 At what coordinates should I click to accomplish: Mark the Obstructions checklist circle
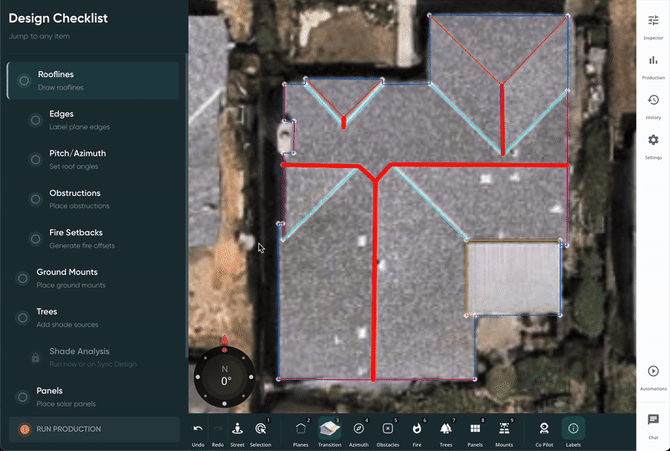click(x=35, y=199)
